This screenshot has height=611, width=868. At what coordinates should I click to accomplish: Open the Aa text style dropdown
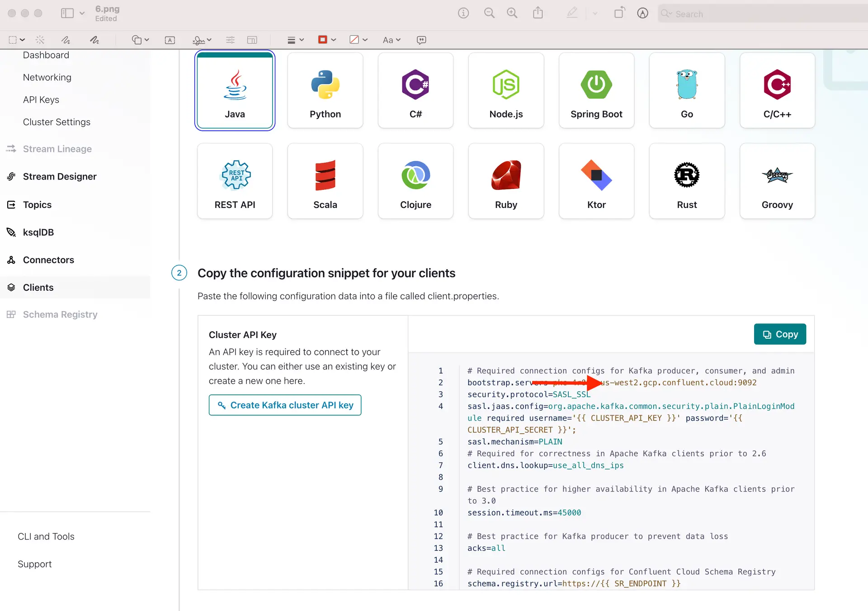tap(392, 40)
